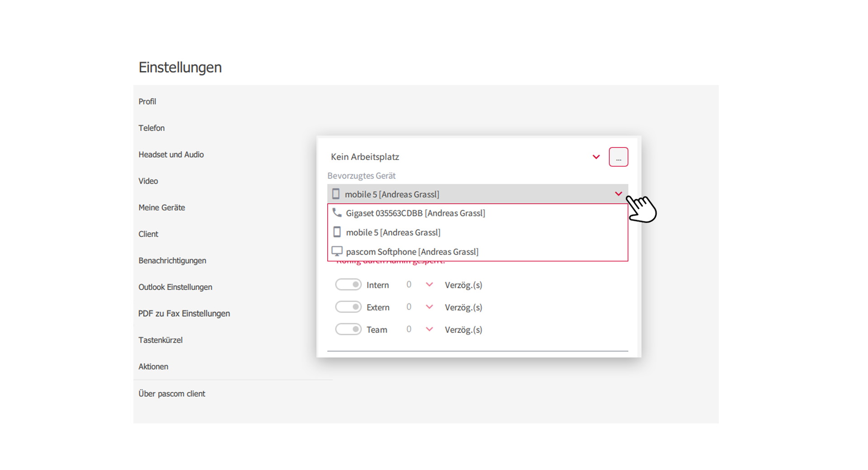Click the Einstellungen heading
This screenshot has height=470, width=868.
pos(180,67)
